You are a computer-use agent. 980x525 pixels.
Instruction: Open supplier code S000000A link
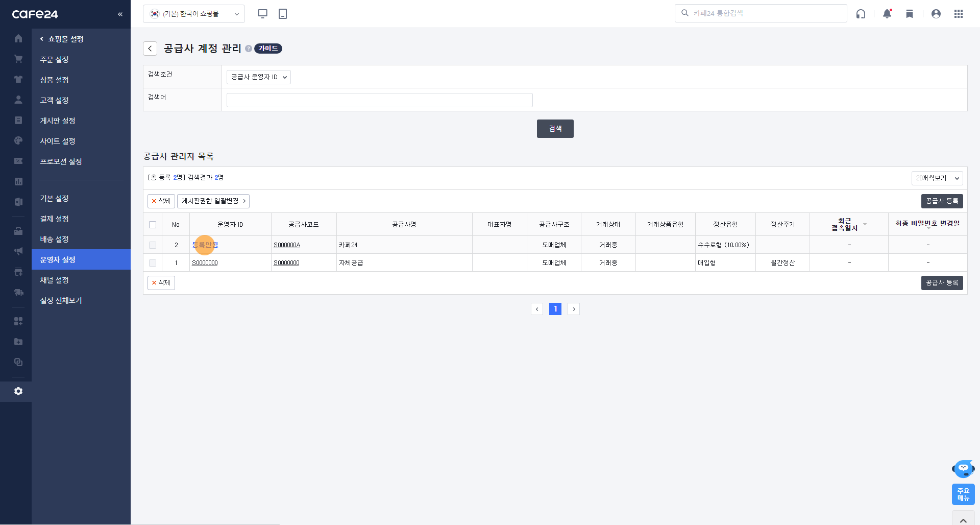click(x=287, y=245)
